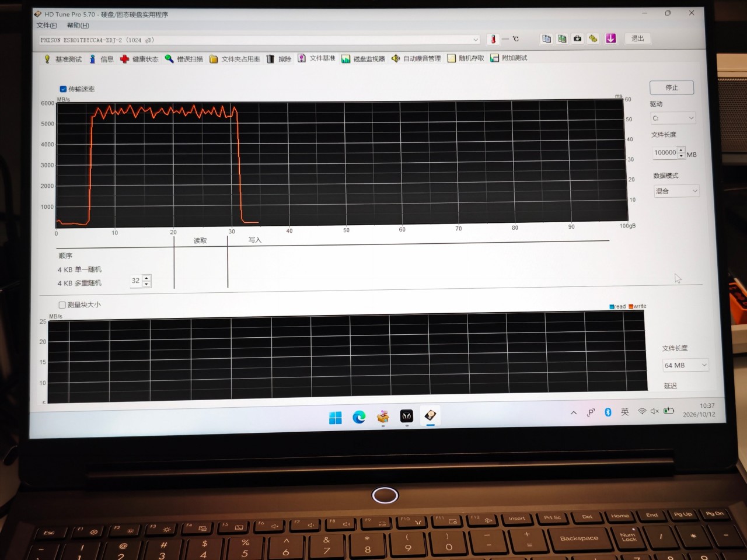Open the options icon in the toolbar
This screenshot has width=747, height=560.
(593, 38)
